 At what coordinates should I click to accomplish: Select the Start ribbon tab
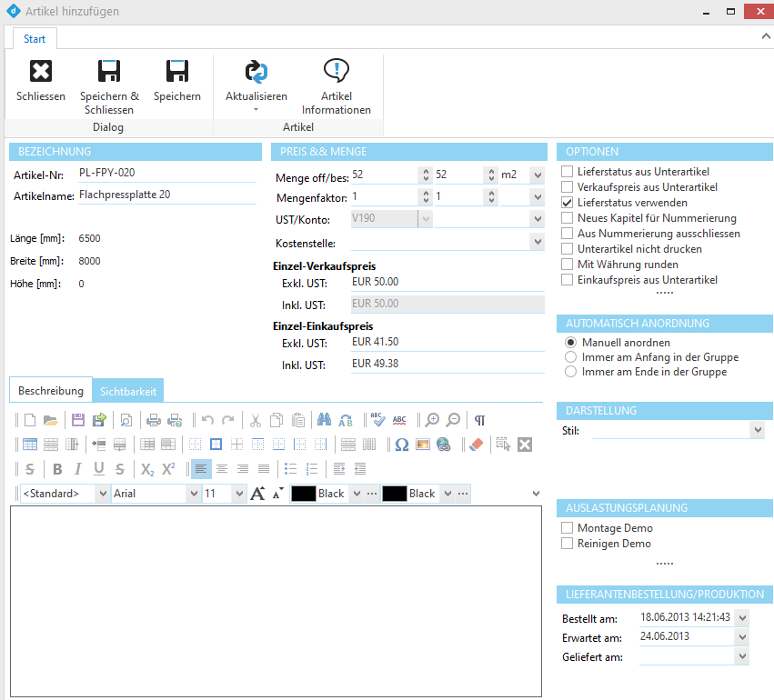[35, 39]
